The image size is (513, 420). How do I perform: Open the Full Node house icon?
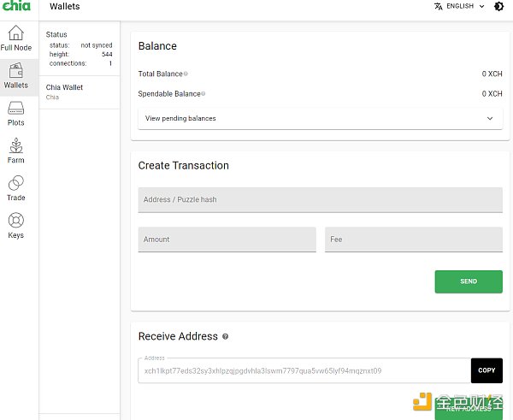15,33
